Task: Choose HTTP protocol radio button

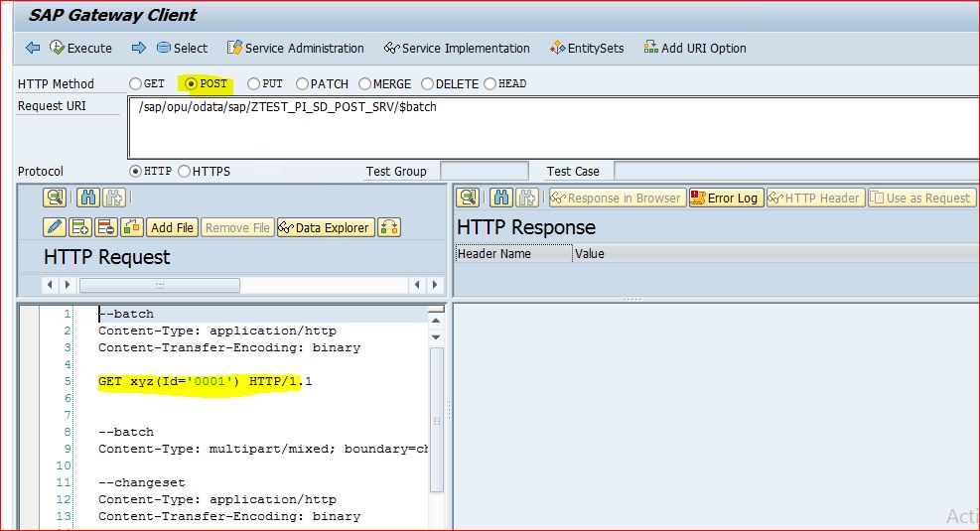Action: click(x=135, y=171)
